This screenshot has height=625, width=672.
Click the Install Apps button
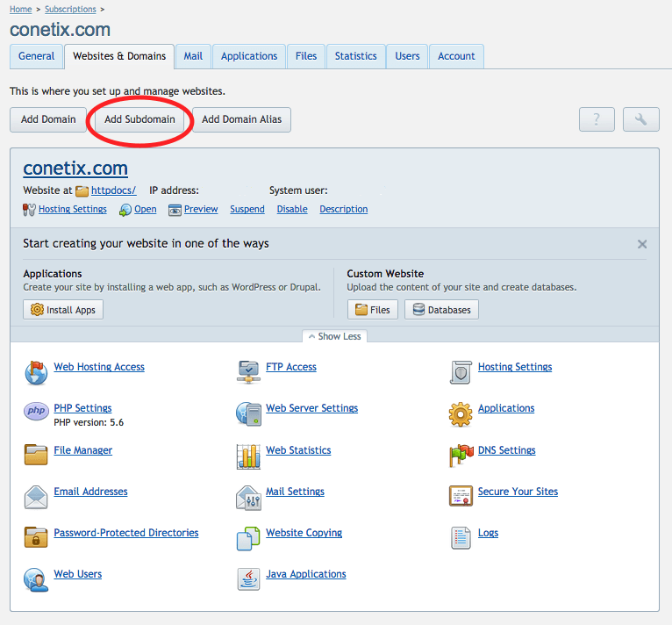pos(63,310)
